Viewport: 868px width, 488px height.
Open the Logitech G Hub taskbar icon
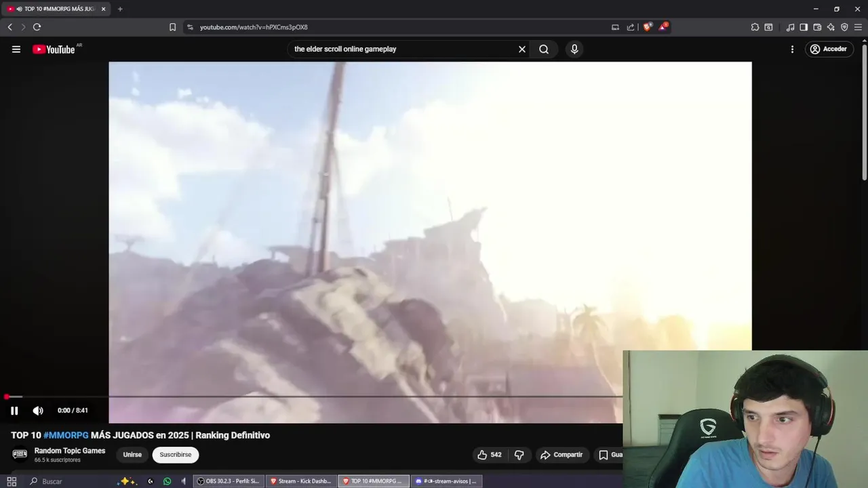click(151, 481)
